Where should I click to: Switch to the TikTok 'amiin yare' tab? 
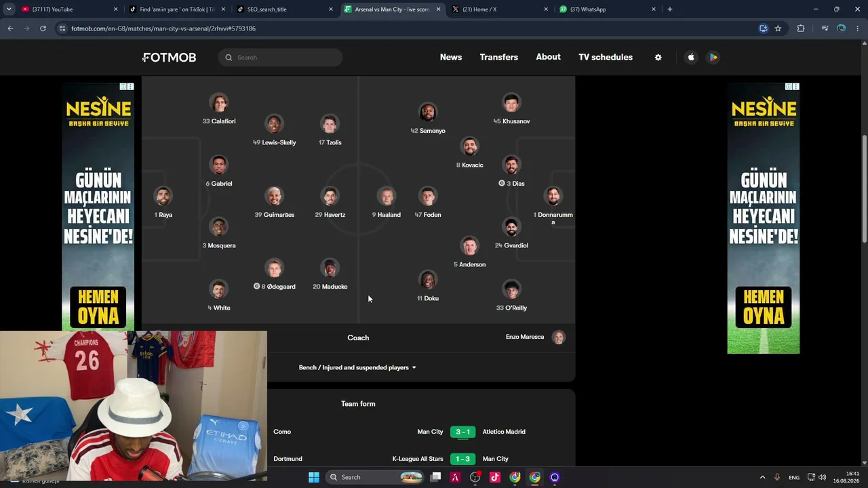178,9
